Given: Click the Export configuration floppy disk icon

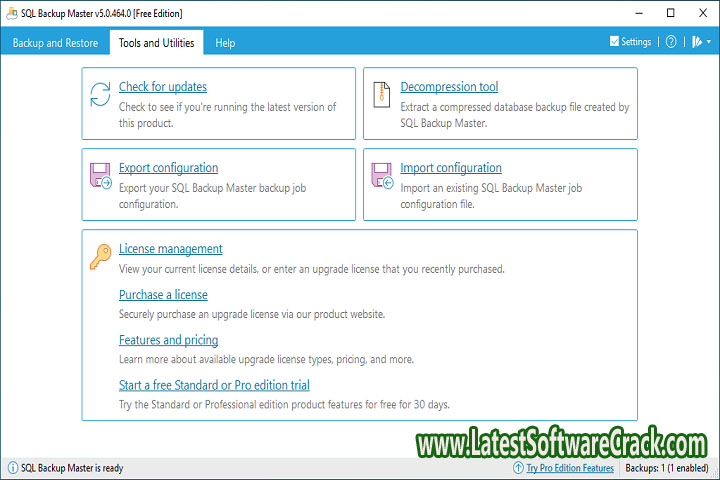Looking at the screenshot, I should pos(101,175).
